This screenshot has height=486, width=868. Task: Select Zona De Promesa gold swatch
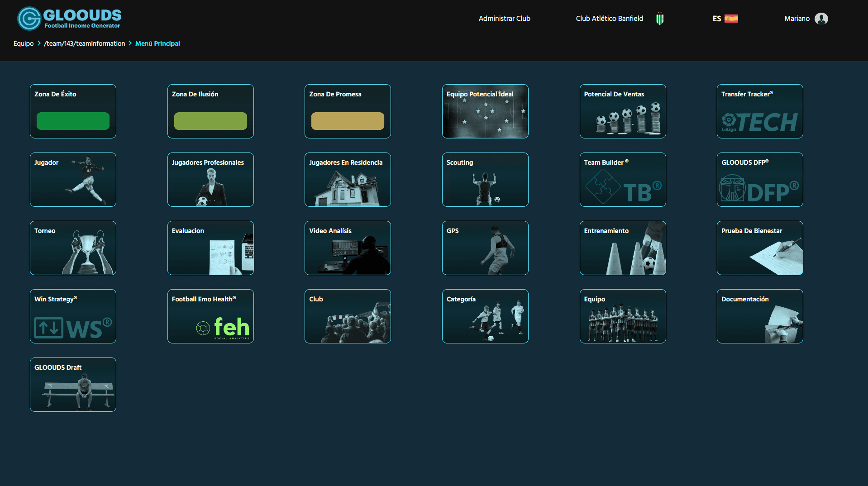[348, 121]
